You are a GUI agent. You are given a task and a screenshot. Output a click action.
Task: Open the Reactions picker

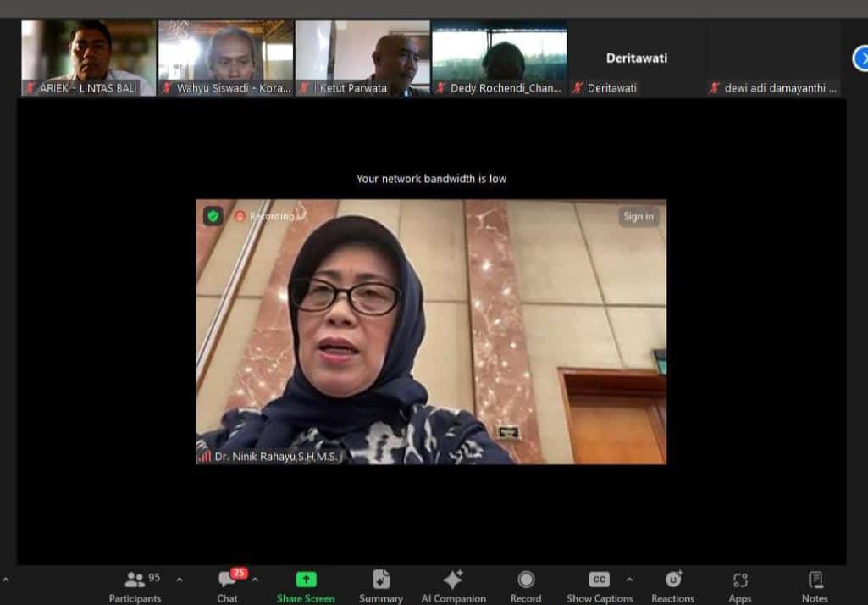673,586
